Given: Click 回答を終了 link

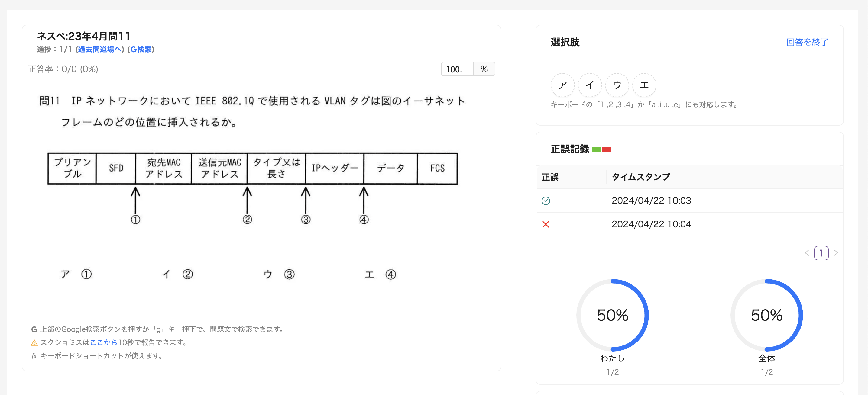Looking at the screenshot, I should 807,42.
